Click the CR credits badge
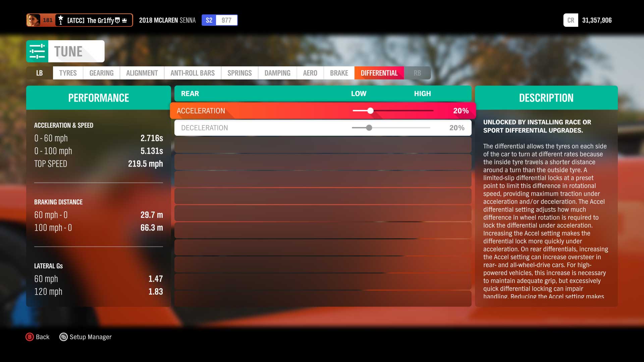Screen dimensions: 644x362 click(571, 20)
